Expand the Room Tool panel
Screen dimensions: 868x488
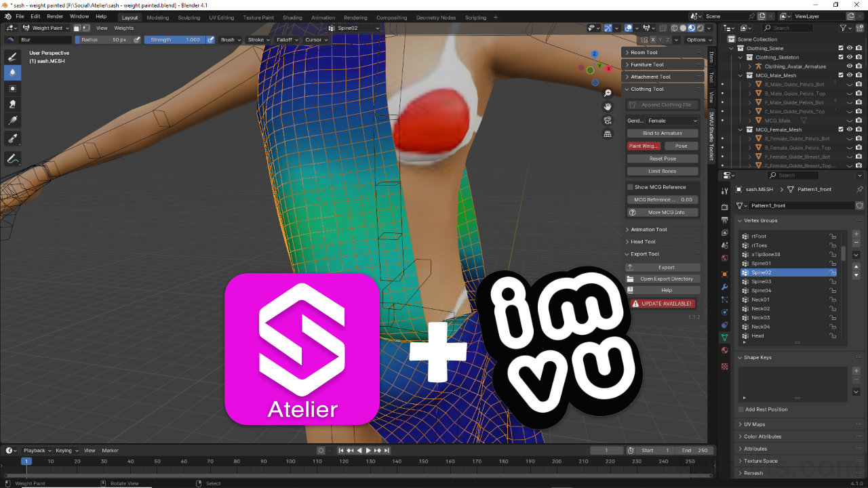click(663, 52)
